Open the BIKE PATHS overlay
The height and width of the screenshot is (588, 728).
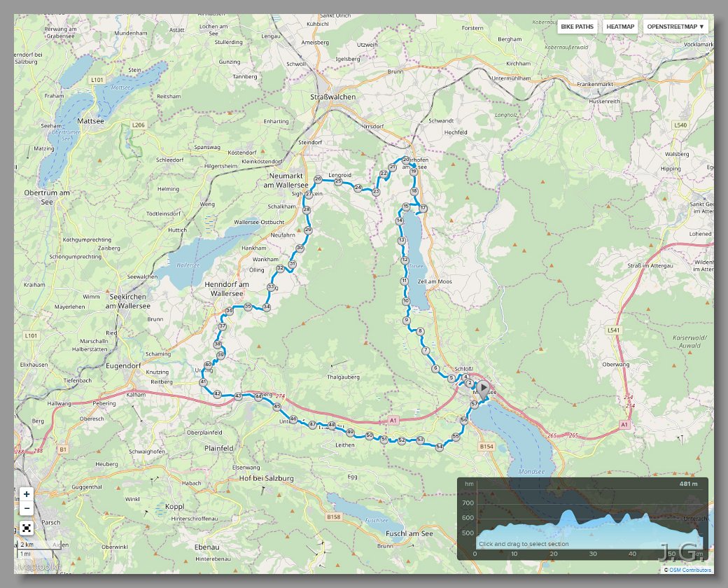coord(577,27)
